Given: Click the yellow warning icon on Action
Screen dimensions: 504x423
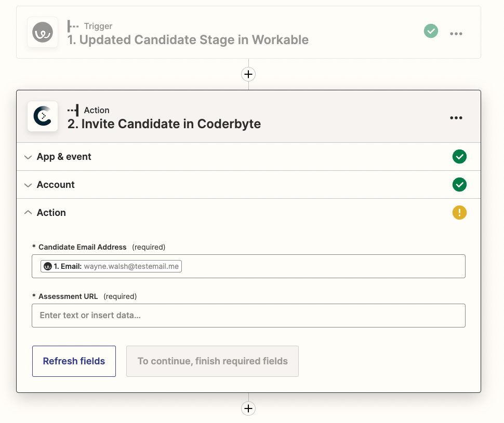Looking at the screenshot, I should click(x=459, y=213).
